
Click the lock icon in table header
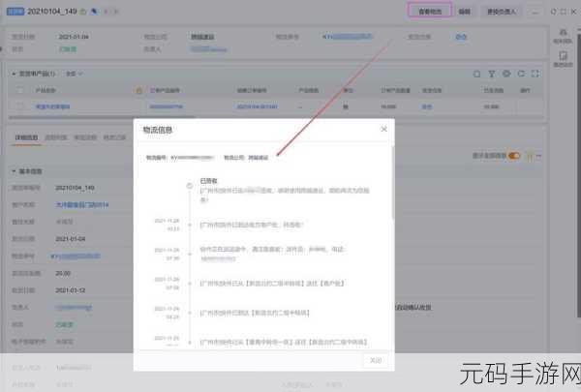pos(138,90)
